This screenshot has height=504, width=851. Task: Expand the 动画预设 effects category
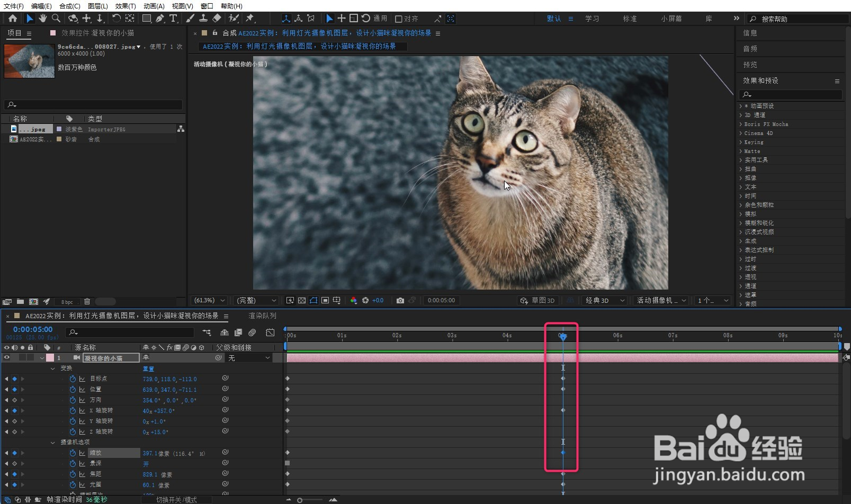coord(741,106)
